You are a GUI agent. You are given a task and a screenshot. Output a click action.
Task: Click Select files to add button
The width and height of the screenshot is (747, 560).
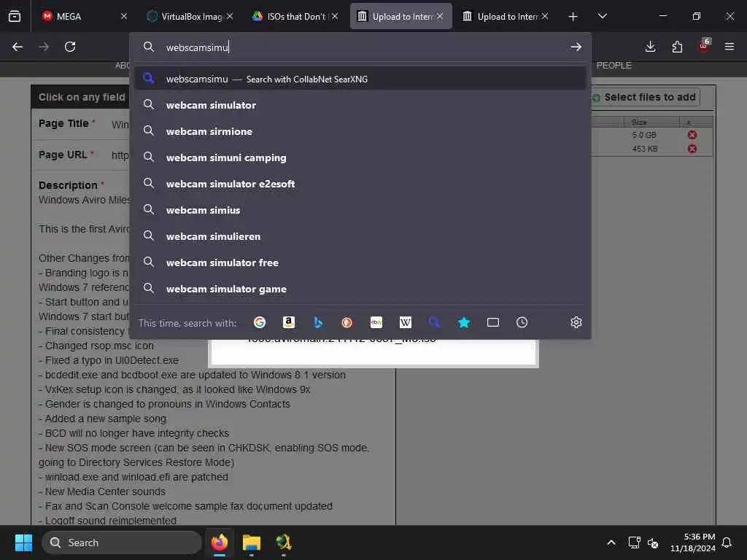click(x=646, y=97)
